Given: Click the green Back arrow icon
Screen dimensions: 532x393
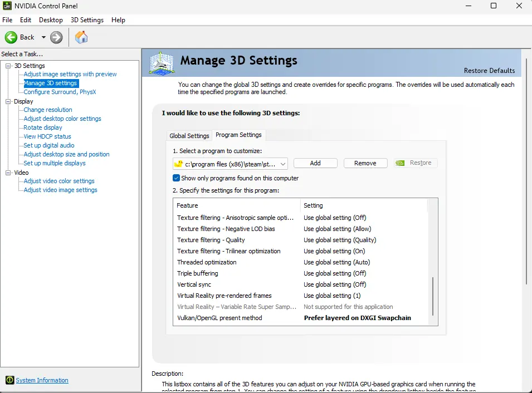Looking at the screenshot, I should pos(11,37).
